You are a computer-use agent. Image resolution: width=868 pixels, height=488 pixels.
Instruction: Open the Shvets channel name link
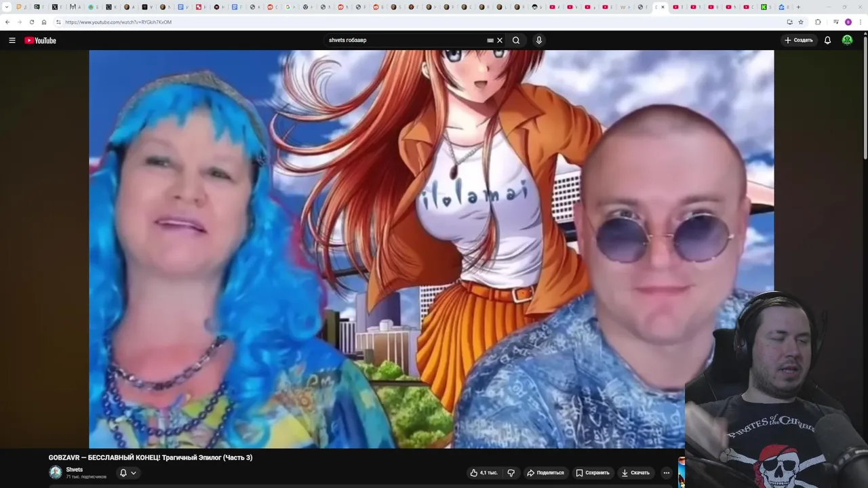[75, 470]
